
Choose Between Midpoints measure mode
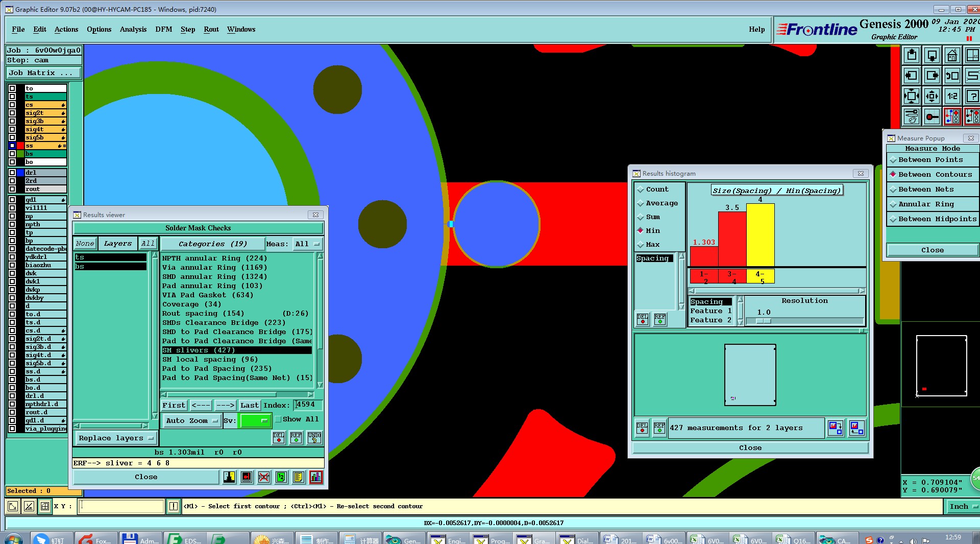(933, 219)
